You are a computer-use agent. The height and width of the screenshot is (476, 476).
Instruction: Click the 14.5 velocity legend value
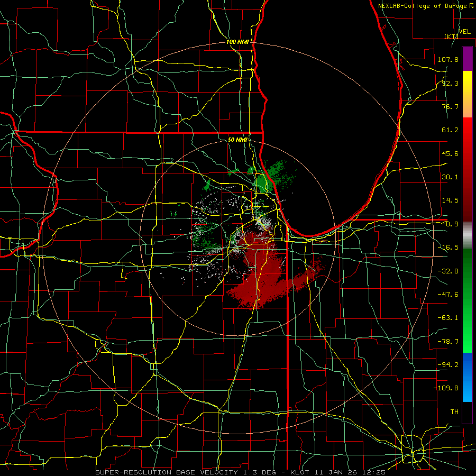450,200
